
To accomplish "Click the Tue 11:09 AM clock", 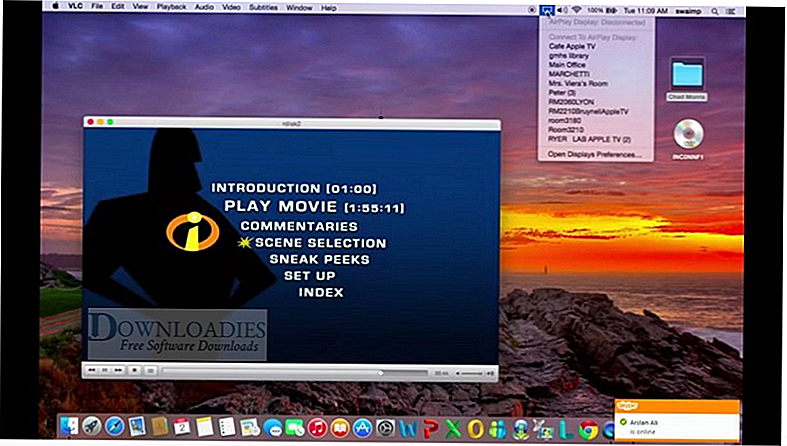I will (x=645, y=11).
